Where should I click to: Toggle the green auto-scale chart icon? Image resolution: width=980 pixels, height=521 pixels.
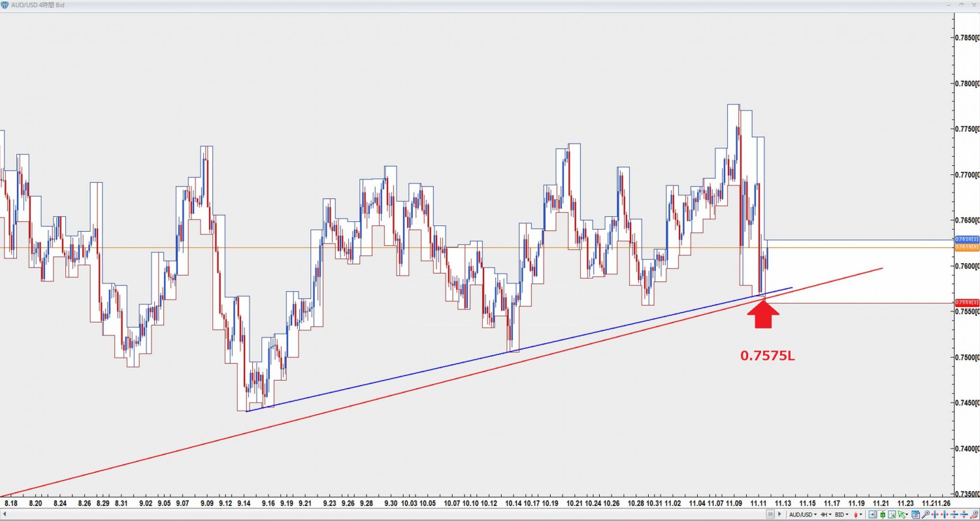[x=883, y=514]
